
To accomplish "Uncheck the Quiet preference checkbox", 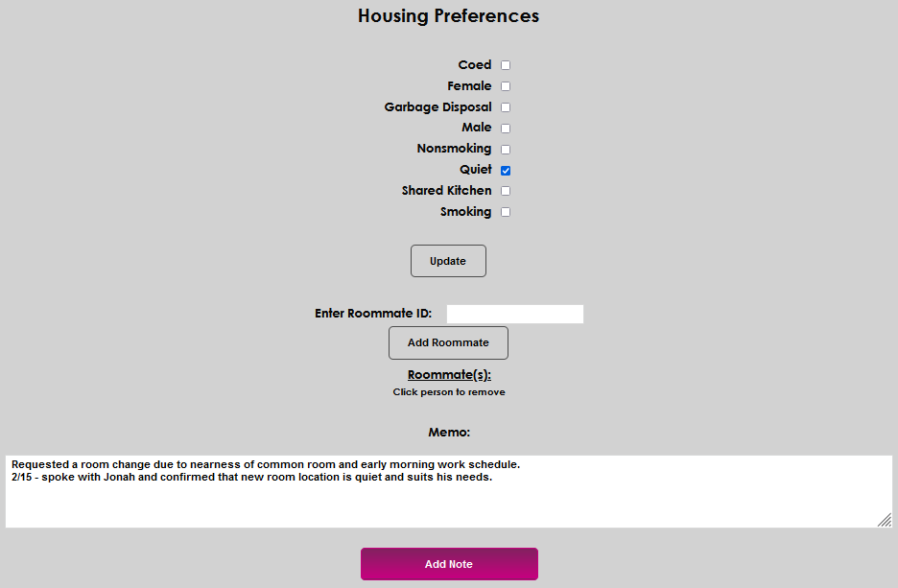I will 505,170.
